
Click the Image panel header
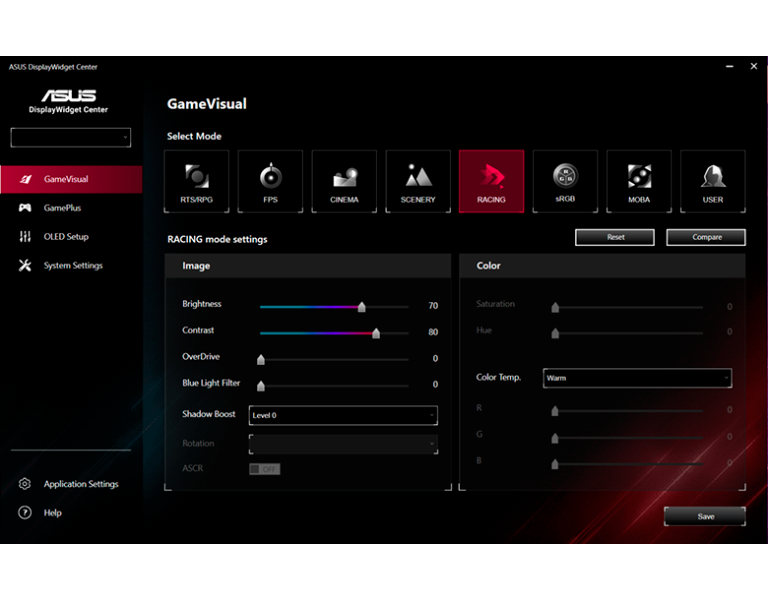pyautogui.click(x=308, y=266)
